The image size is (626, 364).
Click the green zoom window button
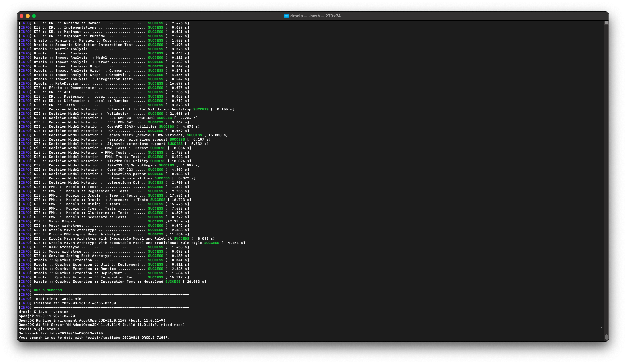tap(34, 16)
